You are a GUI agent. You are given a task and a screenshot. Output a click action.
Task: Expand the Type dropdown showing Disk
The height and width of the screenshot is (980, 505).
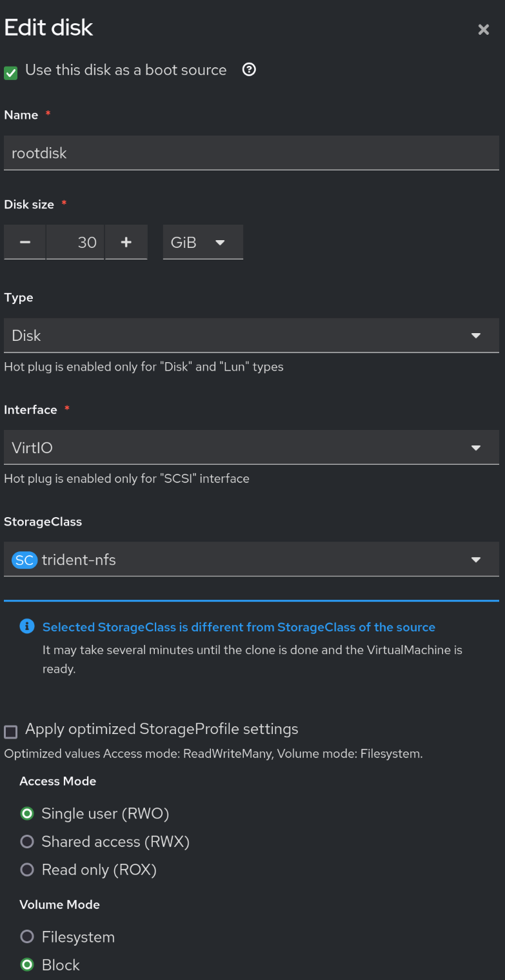(252, 336)
